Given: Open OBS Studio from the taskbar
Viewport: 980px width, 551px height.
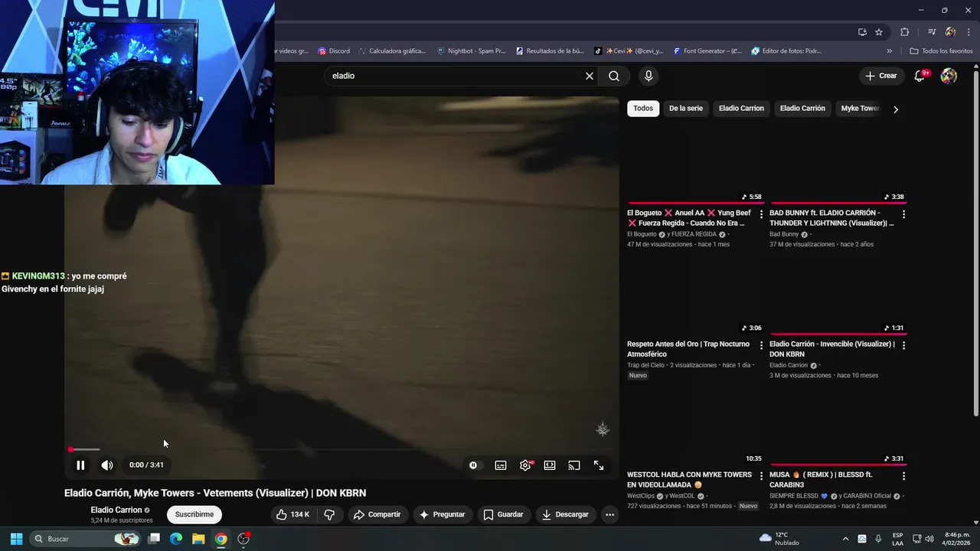Looking at the screenshot, I should [243, 539].
